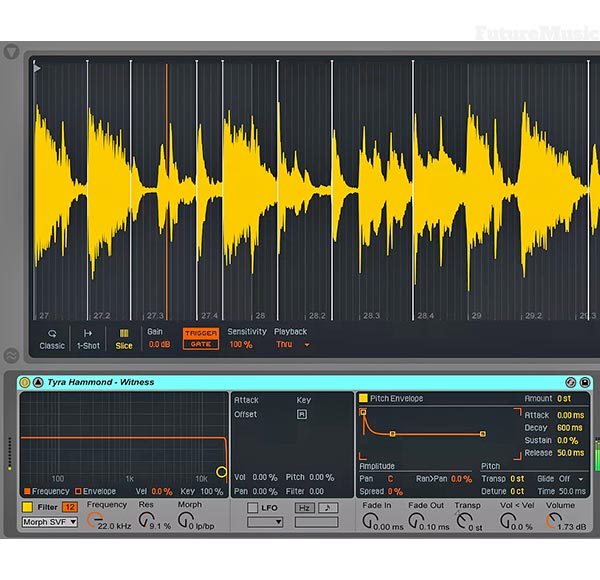Toggle the LFO retrigger R button

coord(302,414)
